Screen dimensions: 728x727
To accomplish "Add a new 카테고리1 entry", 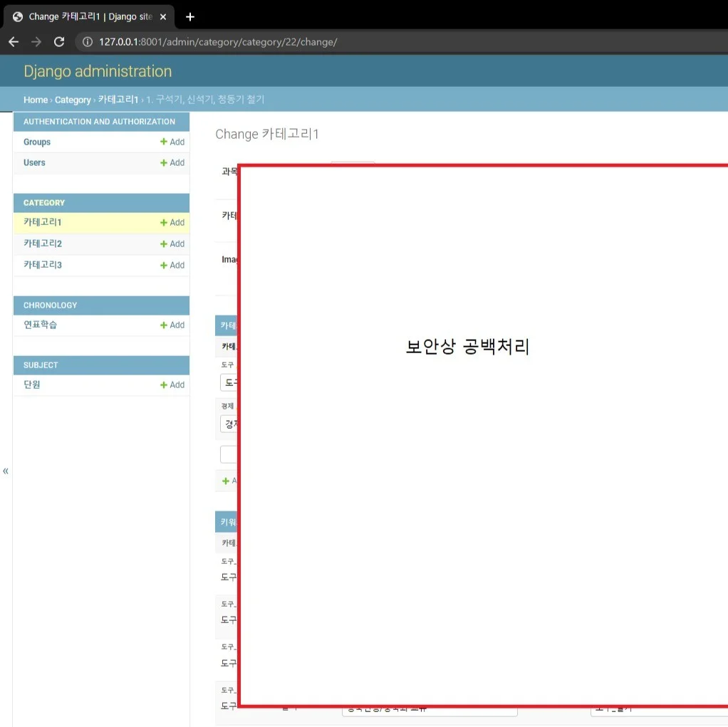I will coord(172,222).
